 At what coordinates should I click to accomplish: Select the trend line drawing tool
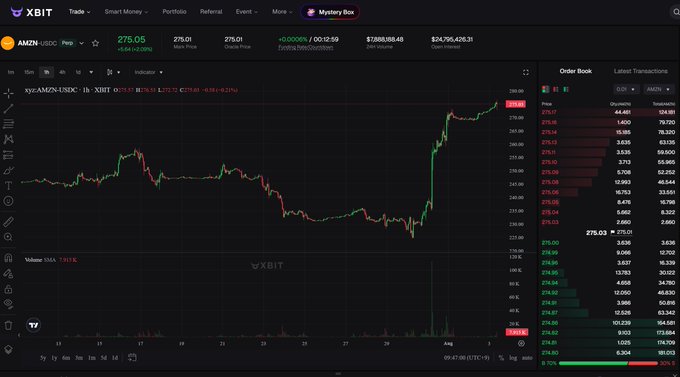(x=8, y=108)
